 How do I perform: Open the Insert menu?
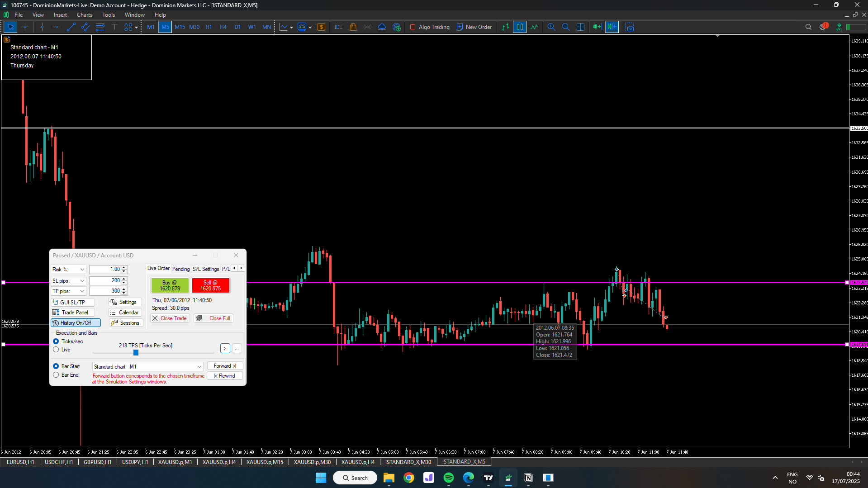pos(60,15)
